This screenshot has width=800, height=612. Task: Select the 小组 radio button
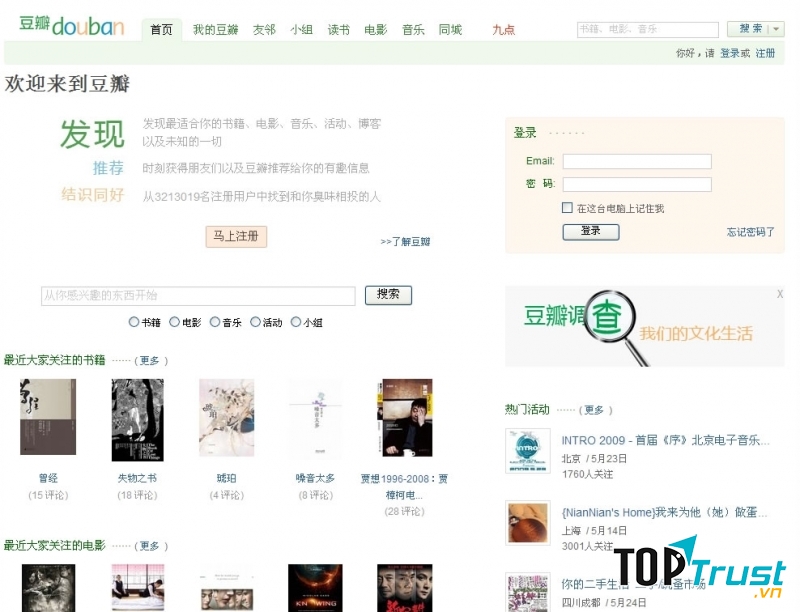pyautogui.click(x=293, y=322)
